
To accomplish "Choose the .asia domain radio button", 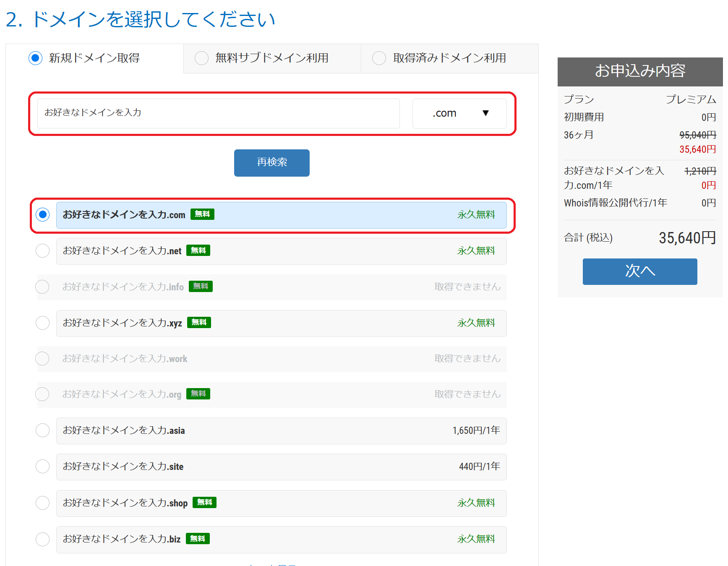I will pos(43,430).
